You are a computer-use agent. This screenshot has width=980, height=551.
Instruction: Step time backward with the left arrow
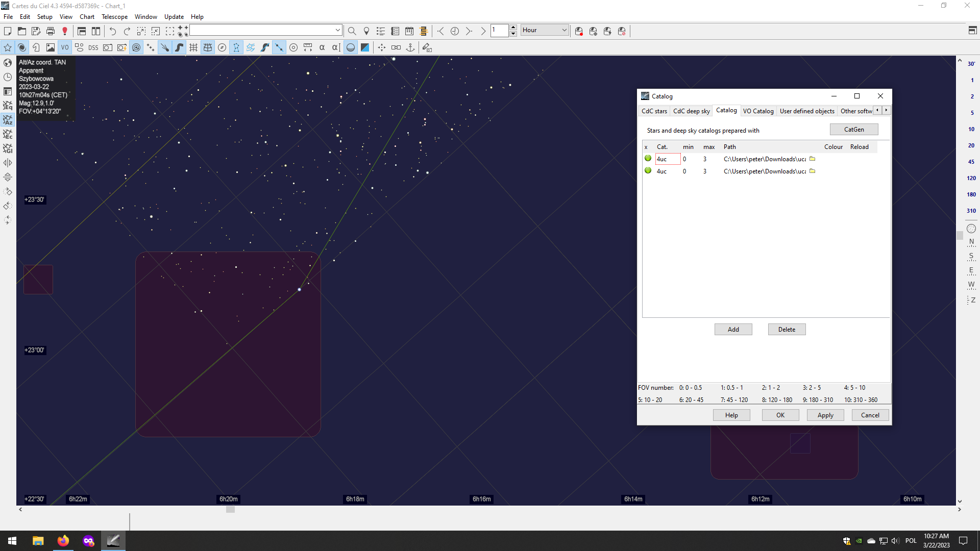(440, 31)
